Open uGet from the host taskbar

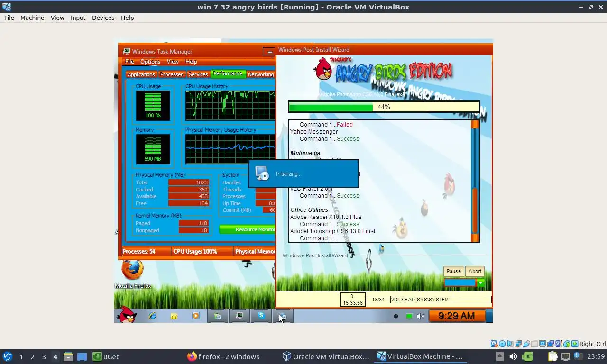[x=106, y=356]
